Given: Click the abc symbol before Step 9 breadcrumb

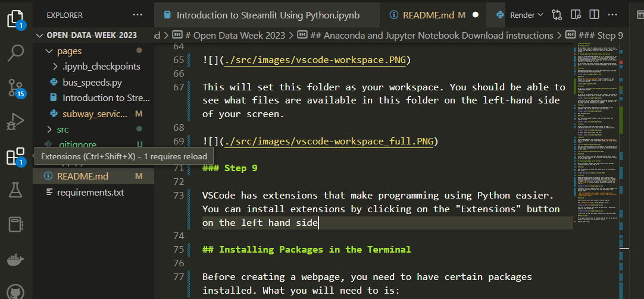Looking at the screenshot, I should click(x=571, y=35).
